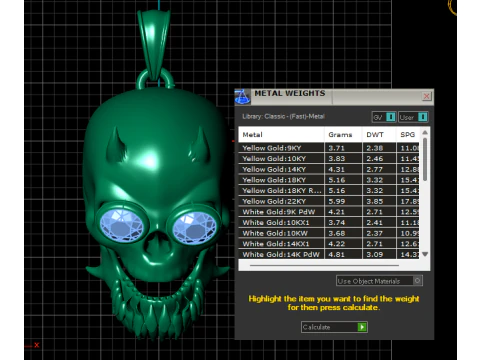Click the 4.31 grams value

tap(336, 169)
